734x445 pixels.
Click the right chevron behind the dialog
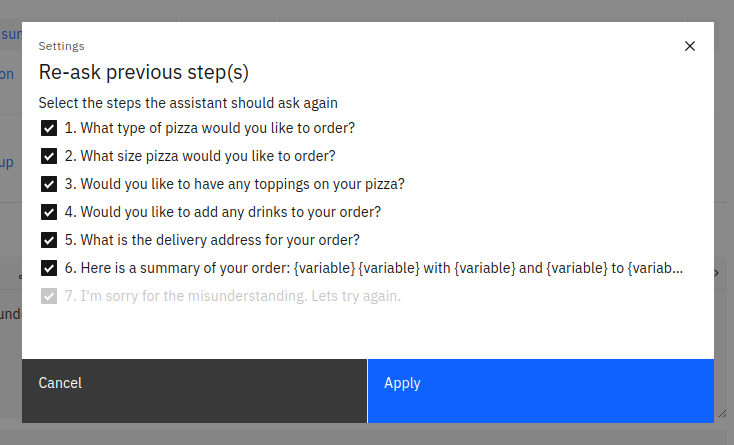(x=717, y=273)
